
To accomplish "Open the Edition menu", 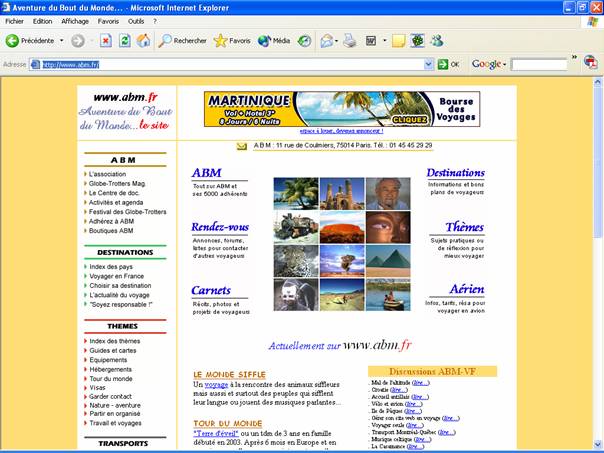I will (x=42, y=22).
